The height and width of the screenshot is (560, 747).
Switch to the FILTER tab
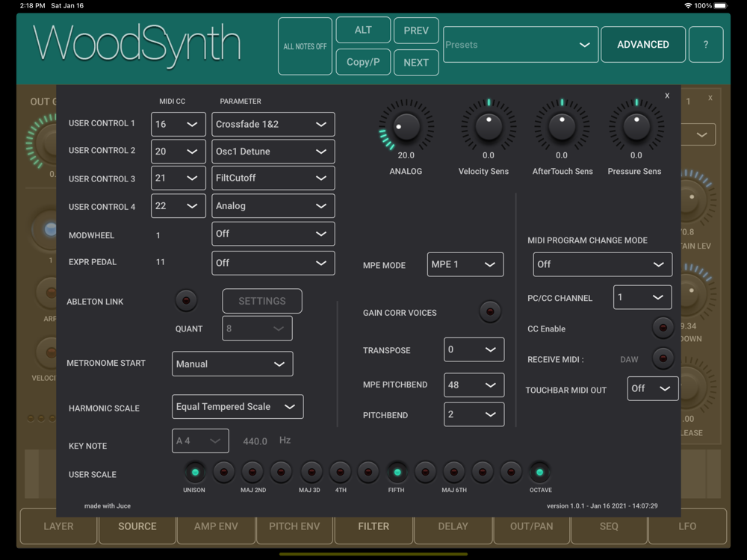point(373,526)
